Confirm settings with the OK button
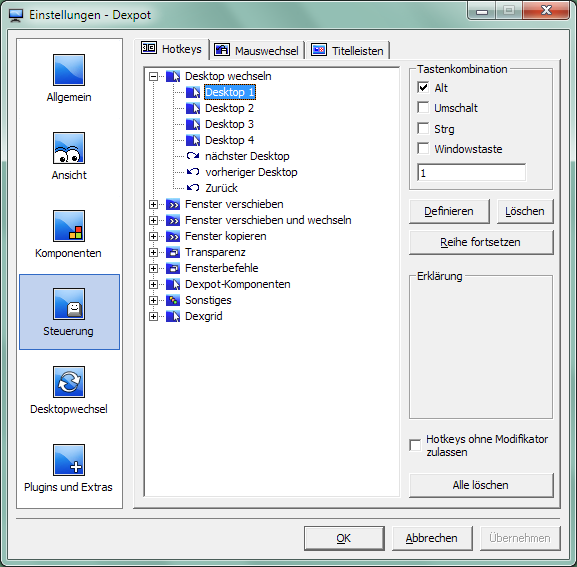This screenshot has width=577, height=567. pos(344,538)
